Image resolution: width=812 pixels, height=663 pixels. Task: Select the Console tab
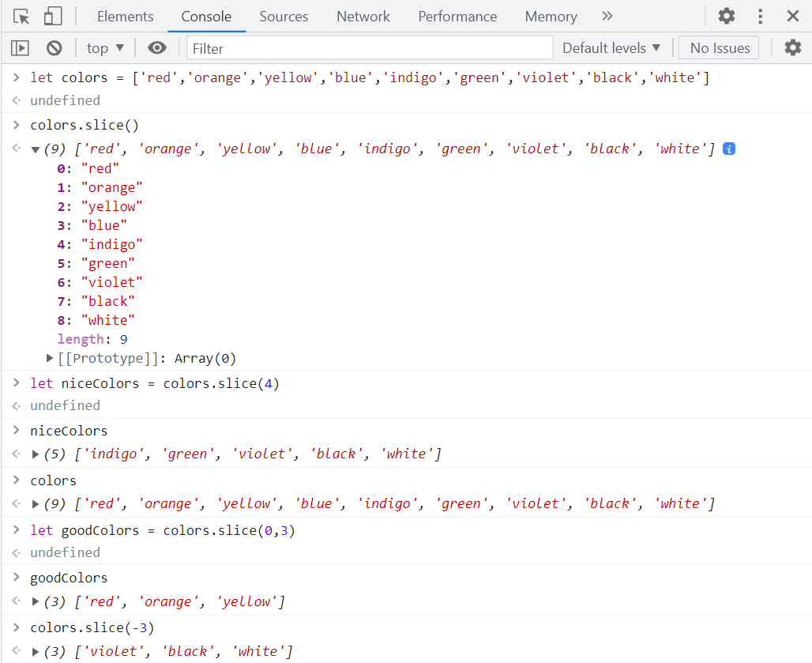coord(206,17)
